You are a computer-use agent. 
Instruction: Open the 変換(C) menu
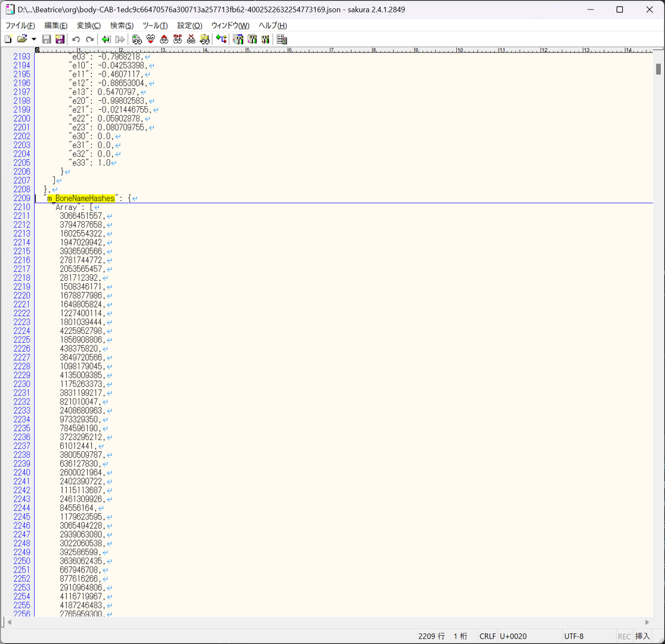(x=89, y=26)
